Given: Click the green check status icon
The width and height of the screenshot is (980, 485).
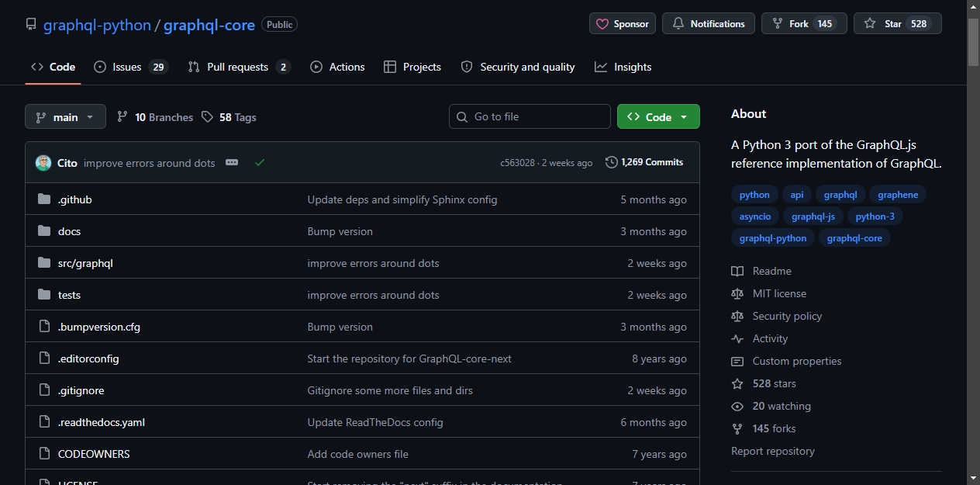Looking at the screenshot, I should coord(260,162).
